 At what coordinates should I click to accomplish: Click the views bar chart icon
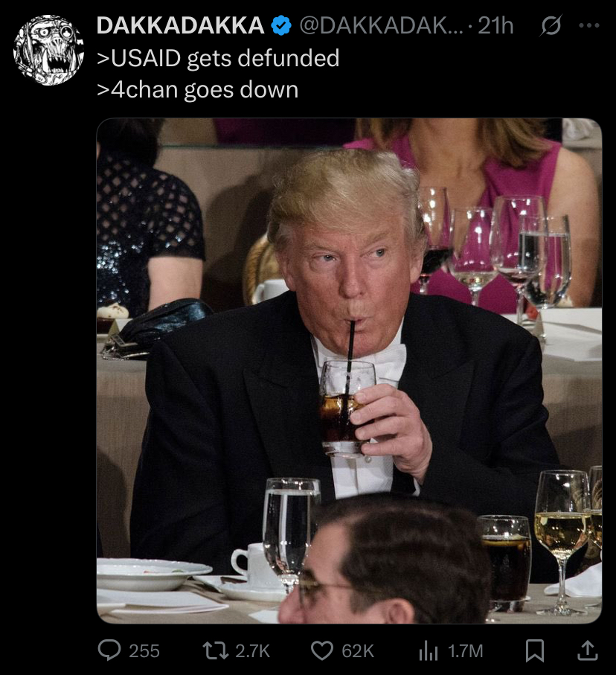[x=429, y=650]
